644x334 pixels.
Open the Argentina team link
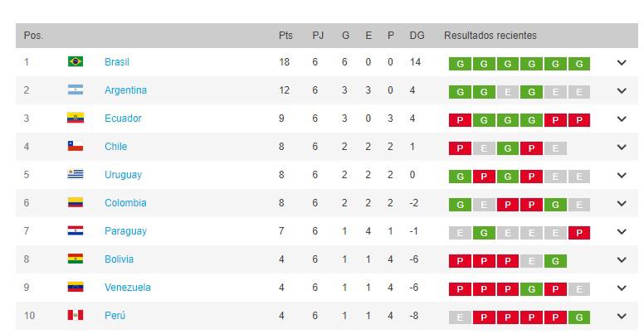[x=125, y=90]
